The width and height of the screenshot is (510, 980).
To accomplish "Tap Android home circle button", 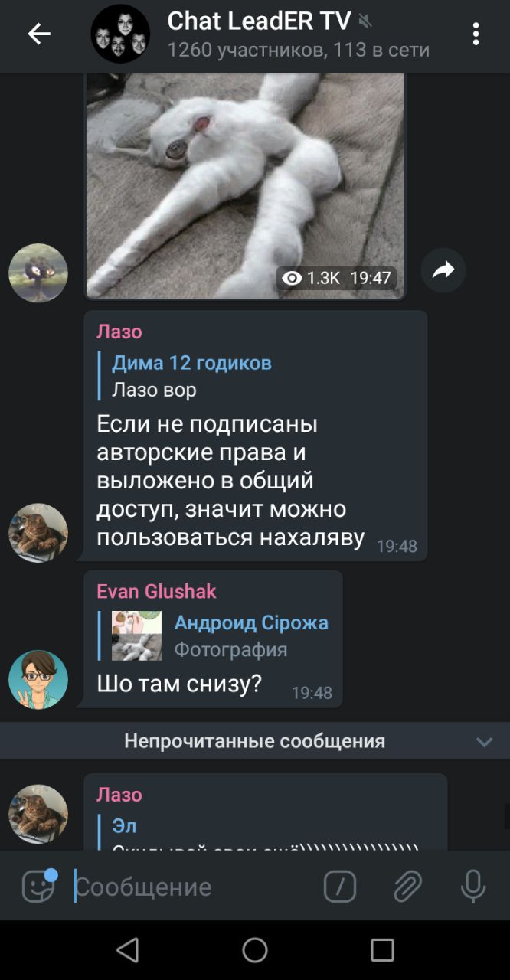I will click(255, 950).
